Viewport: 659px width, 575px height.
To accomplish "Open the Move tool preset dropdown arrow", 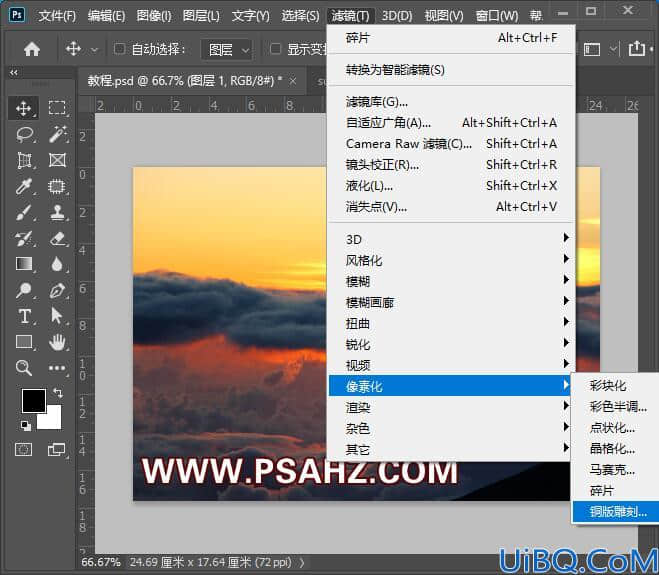I will [95, 50].
